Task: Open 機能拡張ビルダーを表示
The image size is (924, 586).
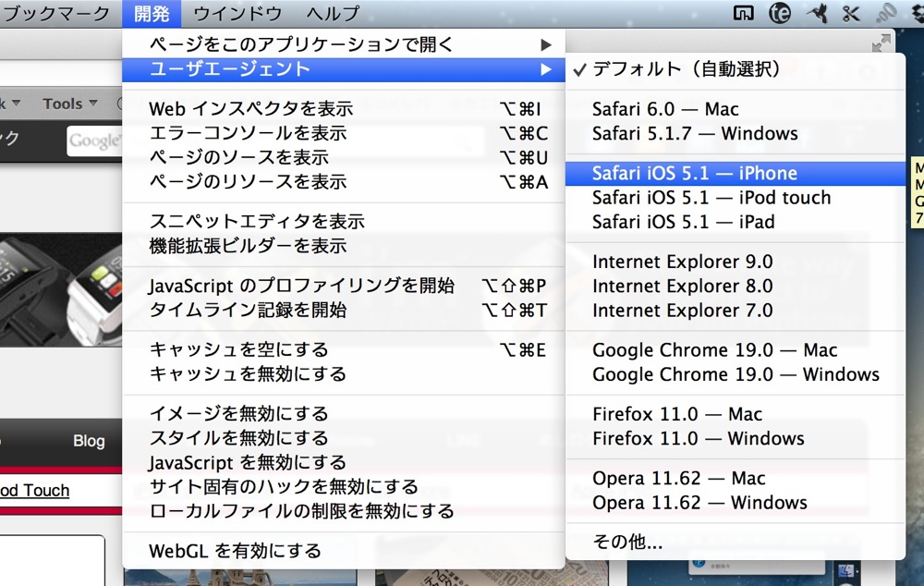Action: coord(344,245)
